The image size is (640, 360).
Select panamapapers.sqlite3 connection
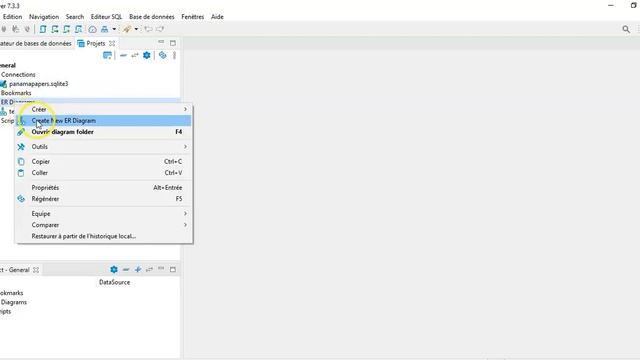(x=38, y=84)
